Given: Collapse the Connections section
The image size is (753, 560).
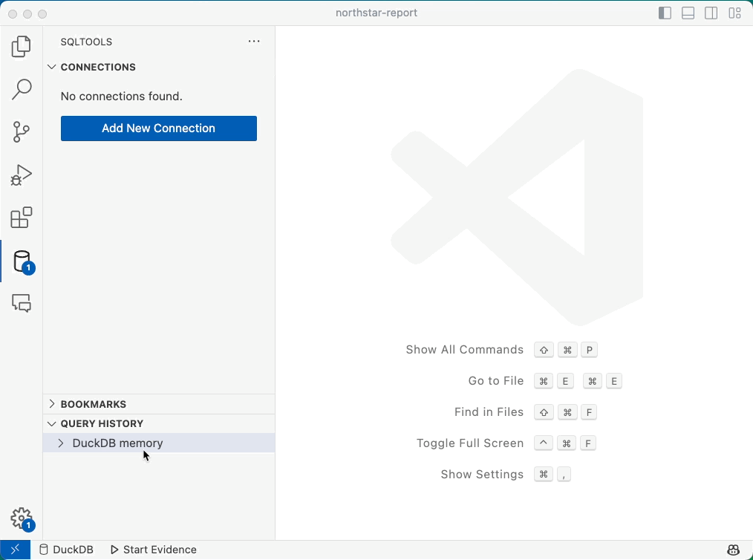Looking at the screenshot, I should click(52, 67).
